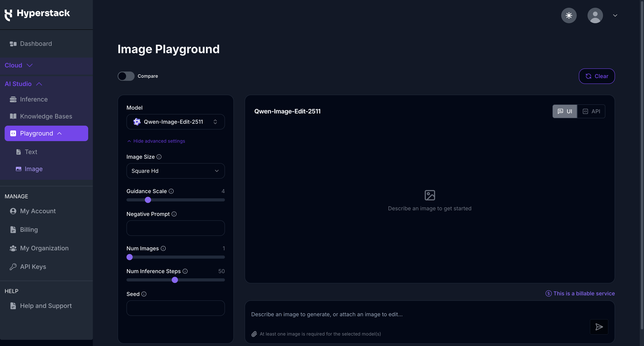Image resolution: width=644 pixels, height=346 pixels.
Task: Open the account menu chevron
Action: pyautogui.click(x=615, y=15)
